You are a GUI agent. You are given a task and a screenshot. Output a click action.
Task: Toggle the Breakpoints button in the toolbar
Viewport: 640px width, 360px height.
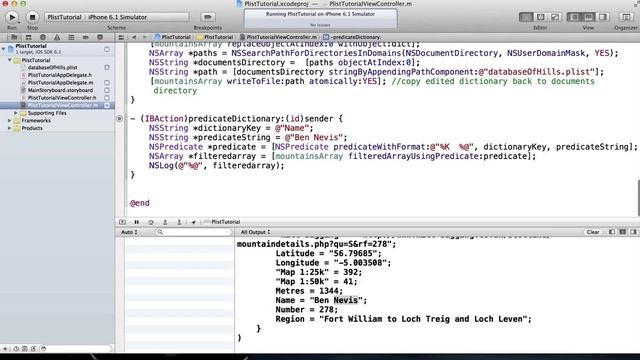pyautogui.click(x=208, y=17)
